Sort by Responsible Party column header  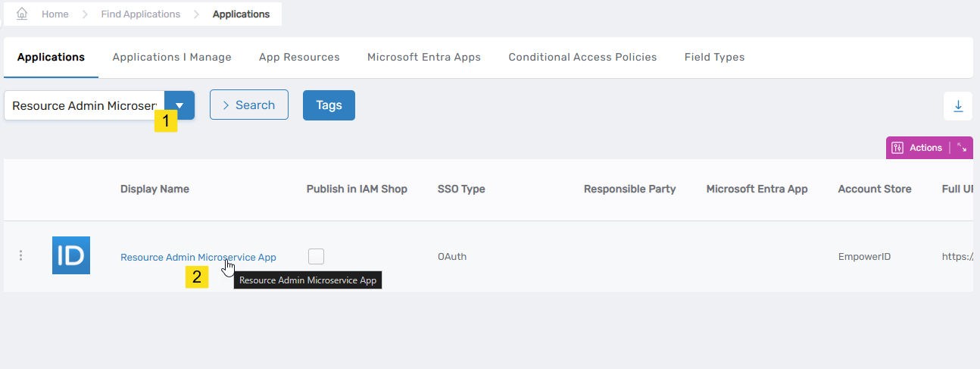click(629, 189)
